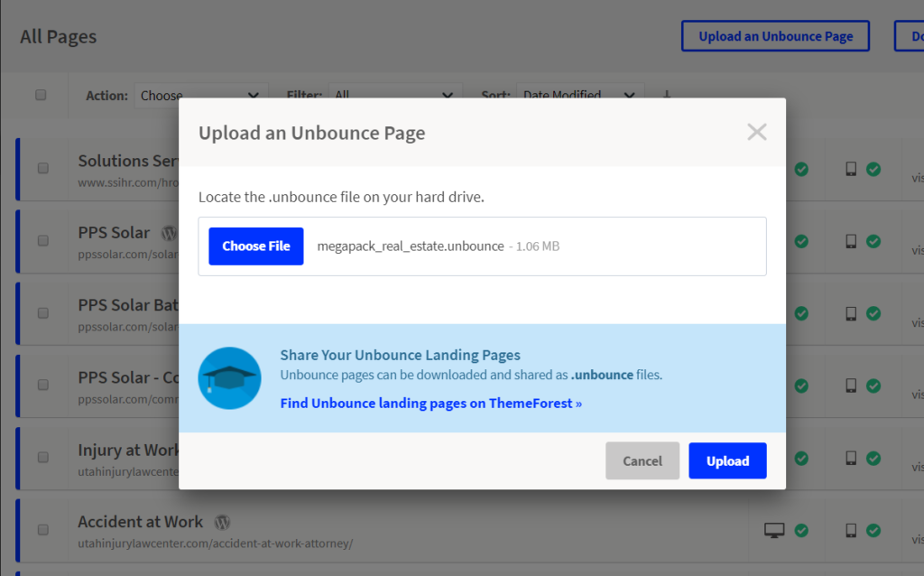Click WordPress icon beside PPS Solar
Viewport: 924px width, 576px height.
(x=169, y=233)
